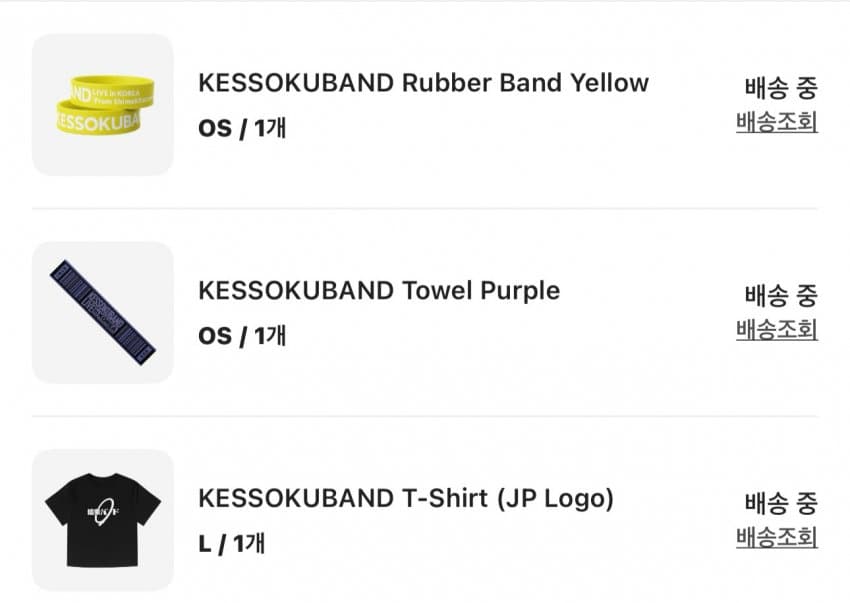The height and width of the screenshot is (603, 850).
Task: Click the 배송 중 status for Towel Purple
Action: (780, 296)
